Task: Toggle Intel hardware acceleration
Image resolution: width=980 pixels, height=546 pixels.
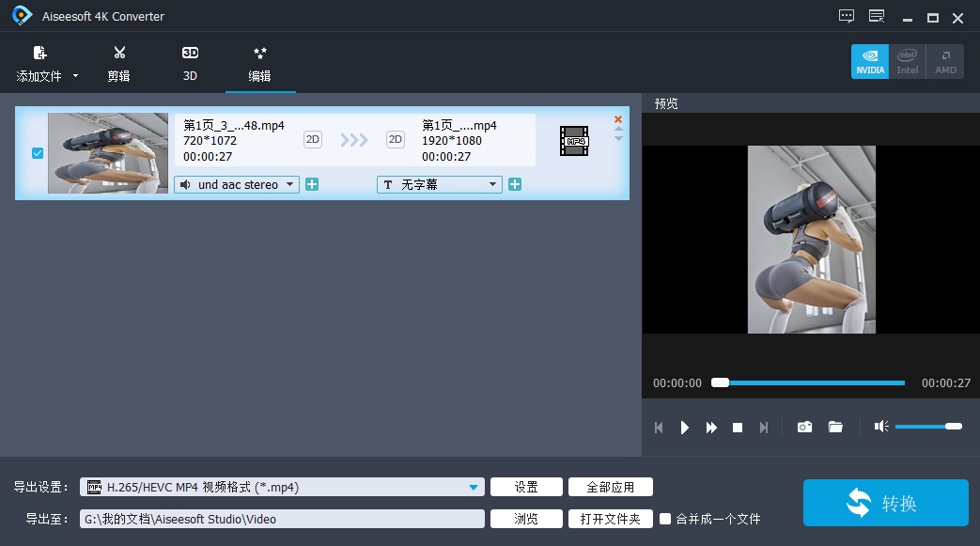Action: click(x=907, y=61)
